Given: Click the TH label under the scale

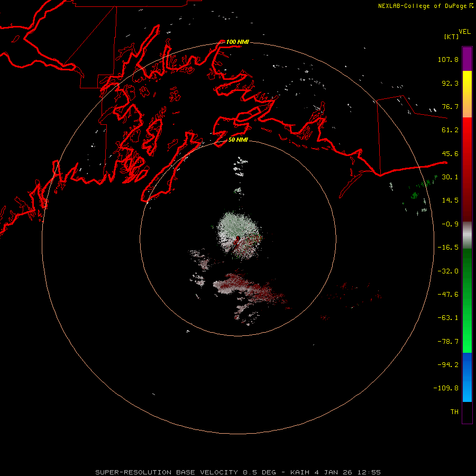Looking at the screenshot, I should [x=454, y=411].
